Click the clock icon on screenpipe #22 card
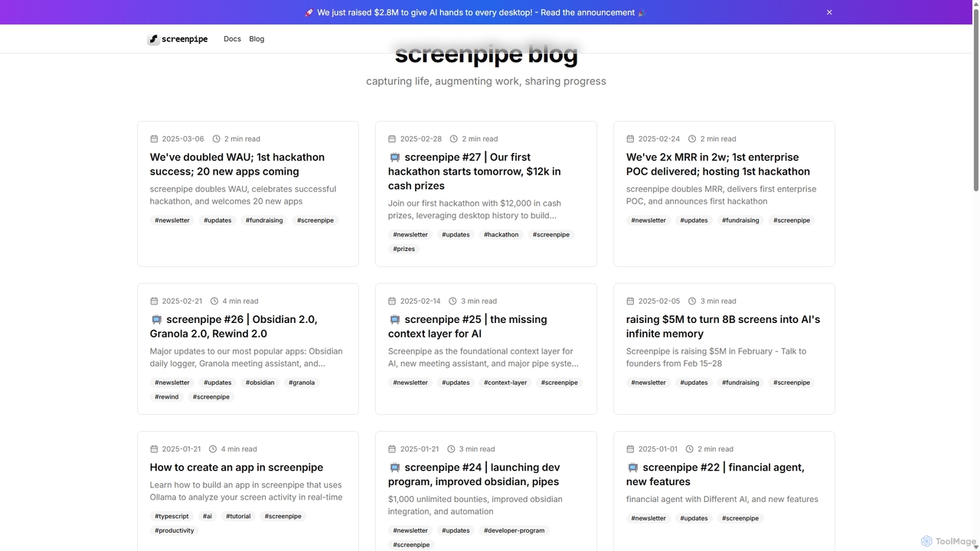The width and height of the screenshot is (980, 551). 689,449
